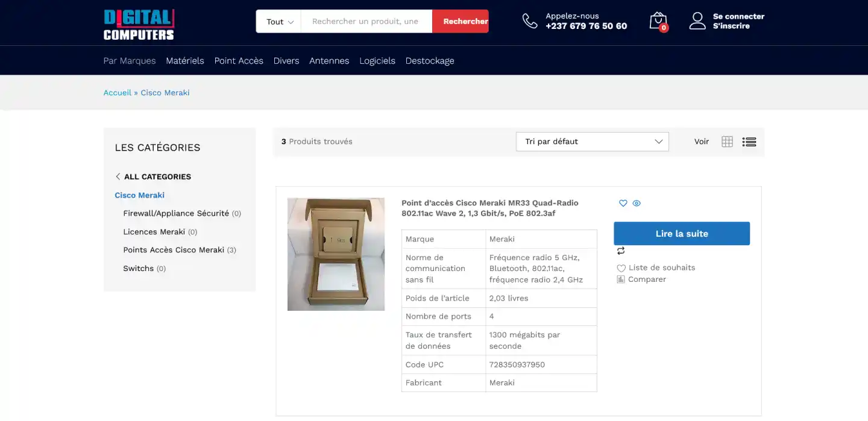Click the Lire la suite button
Viewport: 868px width, 421px height.
682,234
